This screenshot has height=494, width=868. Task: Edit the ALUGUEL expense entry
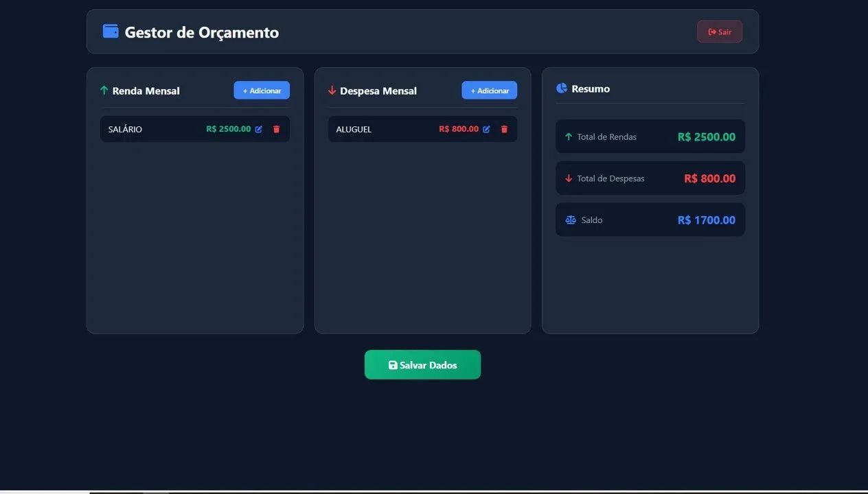[x=486, y=129]
